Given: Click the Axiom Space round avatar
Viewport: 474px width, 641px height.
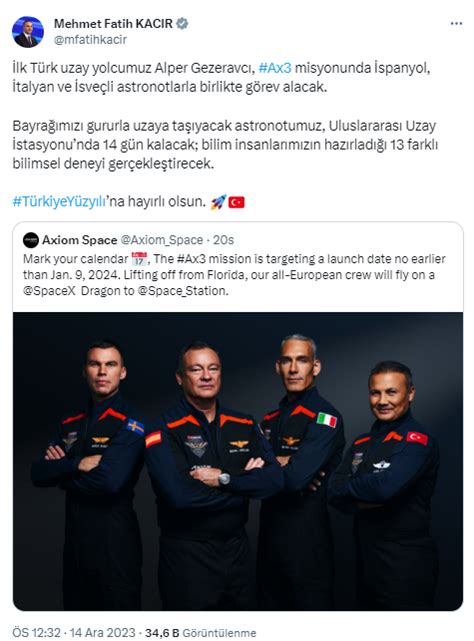Looking at the screenshot, I should point(31,240).
